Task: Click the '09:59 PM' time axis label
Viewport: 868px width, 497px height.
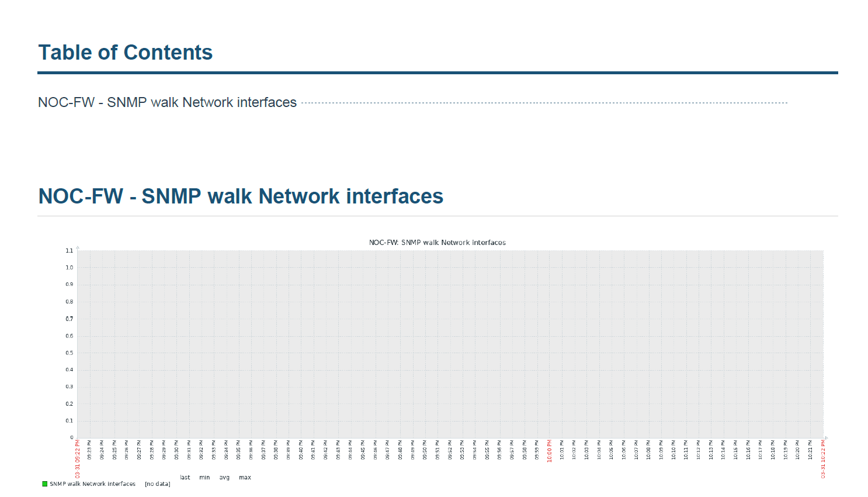Action: click(537, 450)
